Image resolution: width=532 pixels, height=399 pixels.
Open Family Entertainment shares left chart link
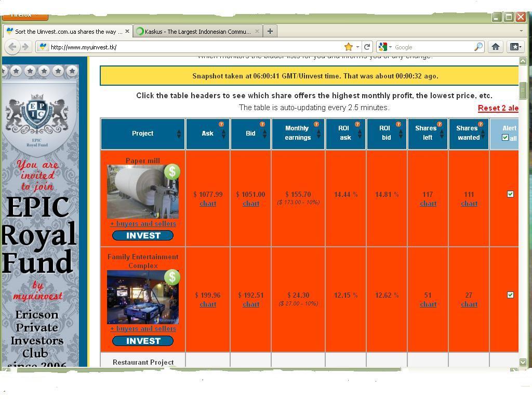click(428, 304)
